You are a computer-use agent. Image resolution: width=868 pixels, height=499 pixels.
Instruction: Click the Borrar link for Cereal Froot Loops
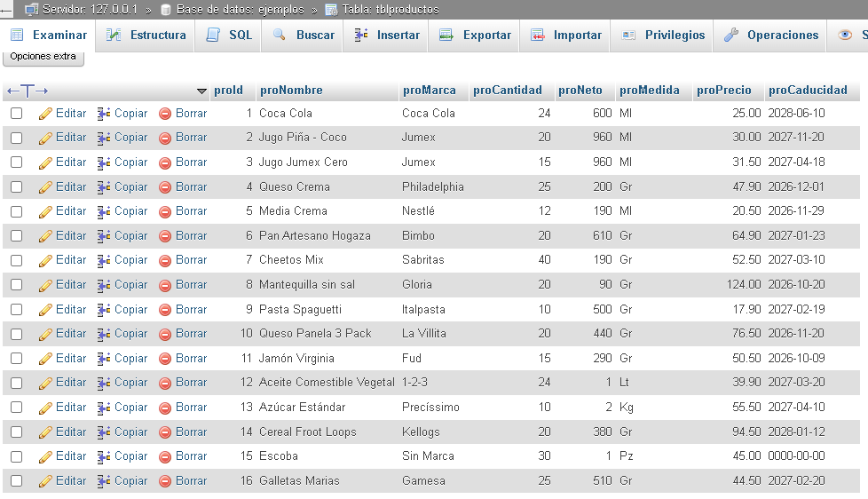191,432
